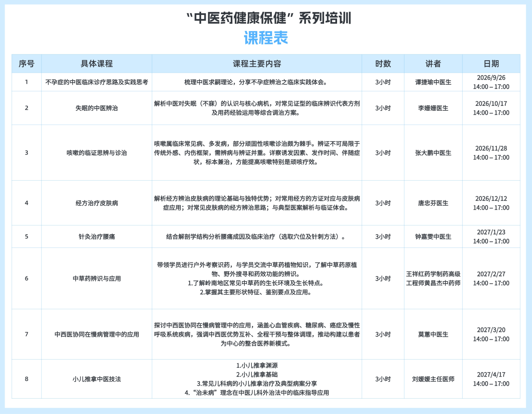Click speaker 谭捷瑜中医生
Viewport: 532px width, 414px height.
433,82
